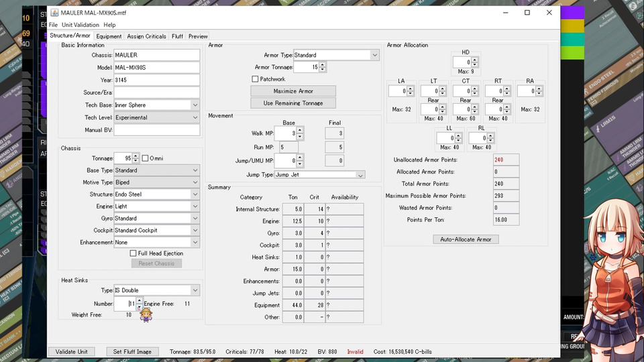
Task: Click the Java application icon in title bar
Action: click(54, 13)
